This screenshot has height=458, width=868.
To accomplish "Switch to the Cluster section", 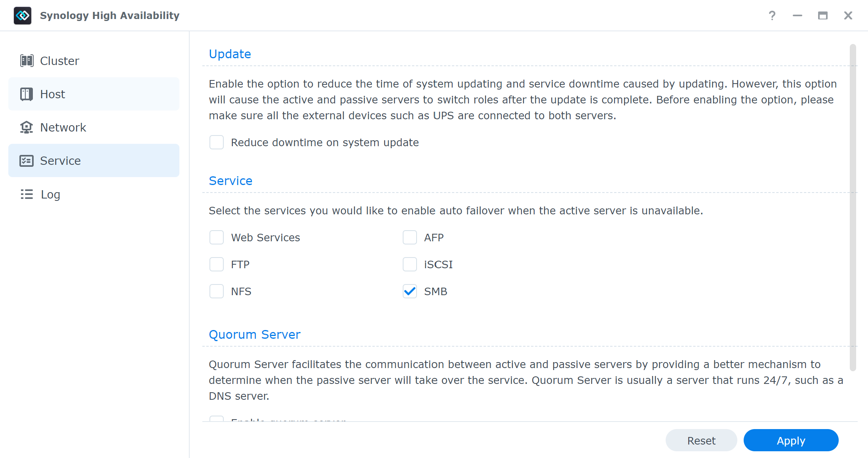I will [x=59, y=60].
